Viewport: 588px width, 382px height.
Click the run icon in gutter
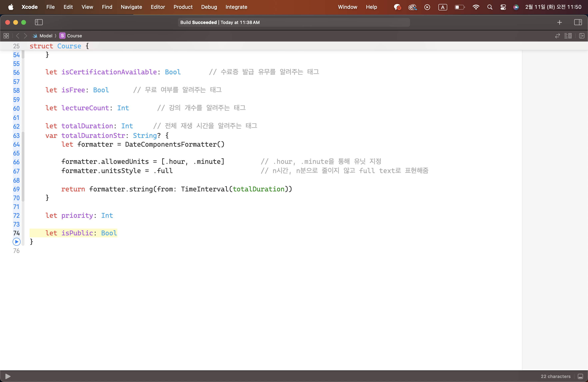pos(16,242)
